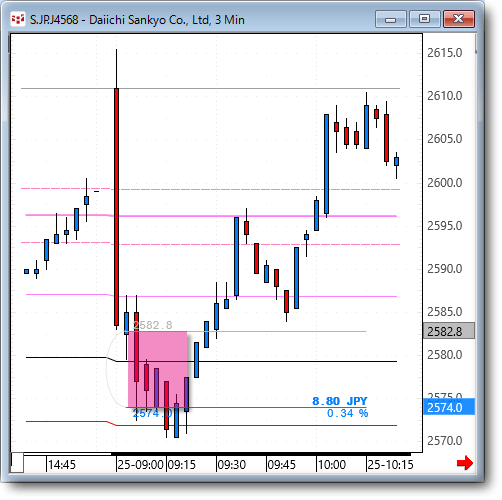The width and height of the screenshot is (502, 500).
Task: Click the gray 2582.8 price marker on scale
Action: pos(449,331)
